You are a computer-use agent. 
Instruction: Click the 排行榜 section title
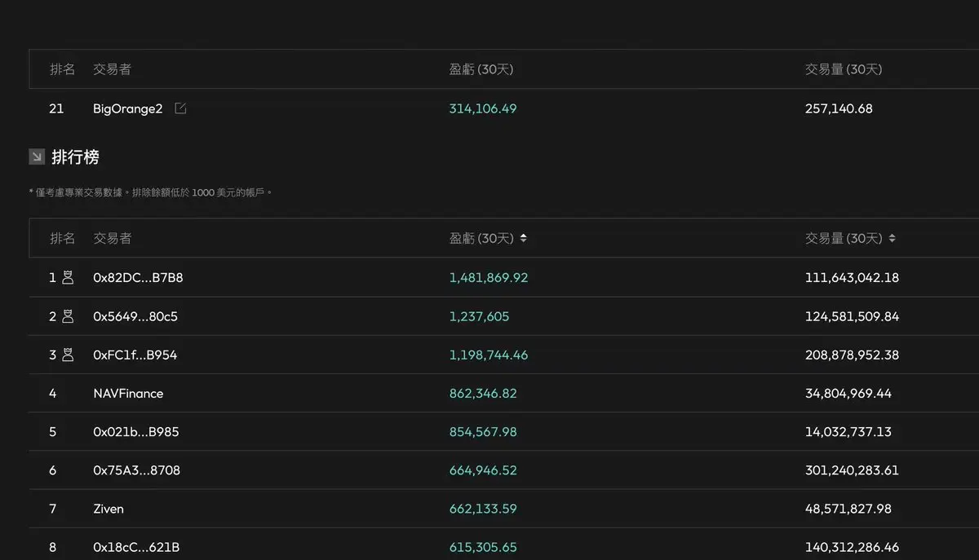pyautogui.click(x=75, y=157)
